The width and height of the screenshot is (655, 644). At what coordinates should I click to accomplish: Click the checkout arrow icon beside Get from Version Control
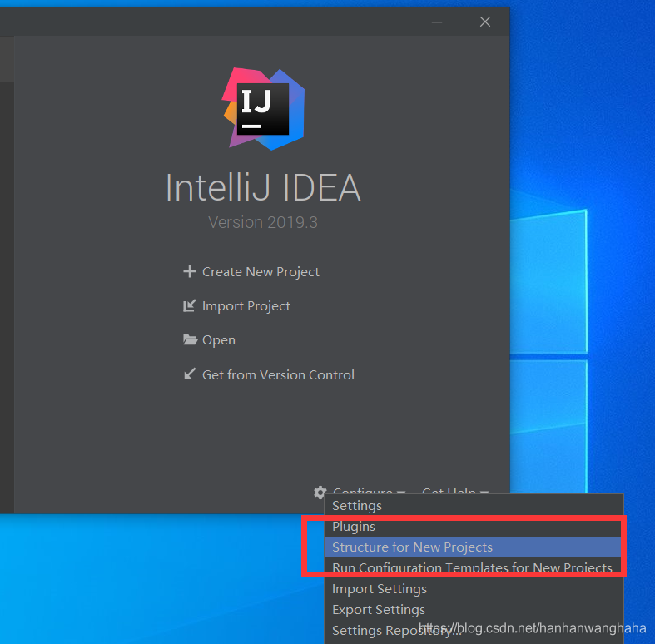pyautogui.click(x=190, y=374)
